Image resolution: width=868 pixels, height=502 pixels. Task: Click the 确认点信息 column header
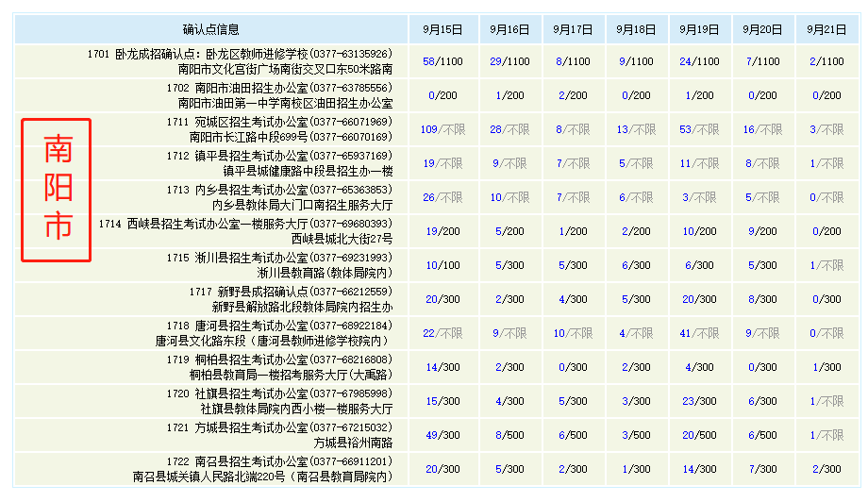click(x=211, y=29)
